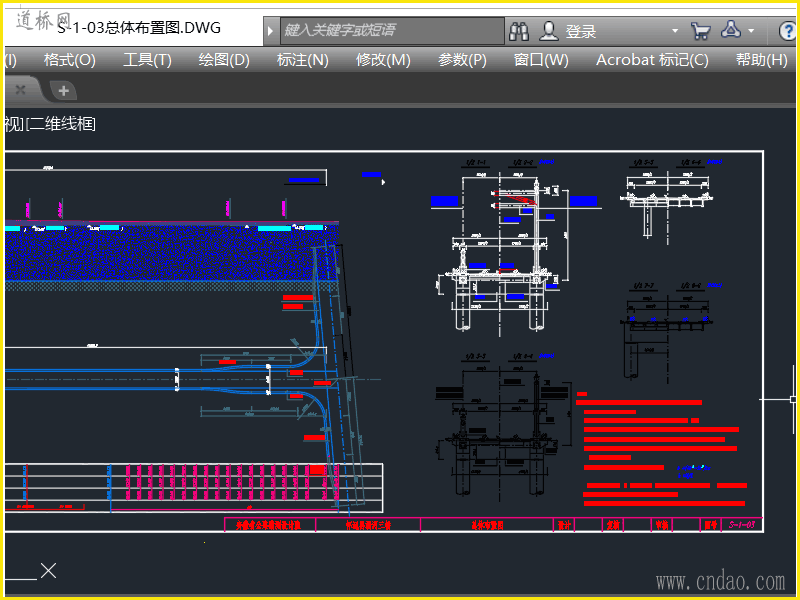Image resolution: width=800 pixels, height=600 pixels.
Task: Open the dropdown next to the A360 icon
Action: (x=751, y=31)
